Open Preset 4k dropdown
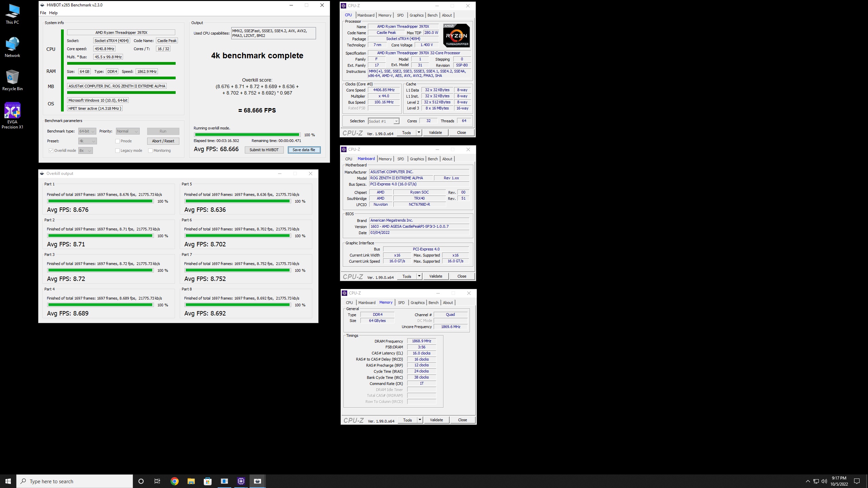Image resolution: width=868 pixels, height=488 pixels. pos(87,141)
